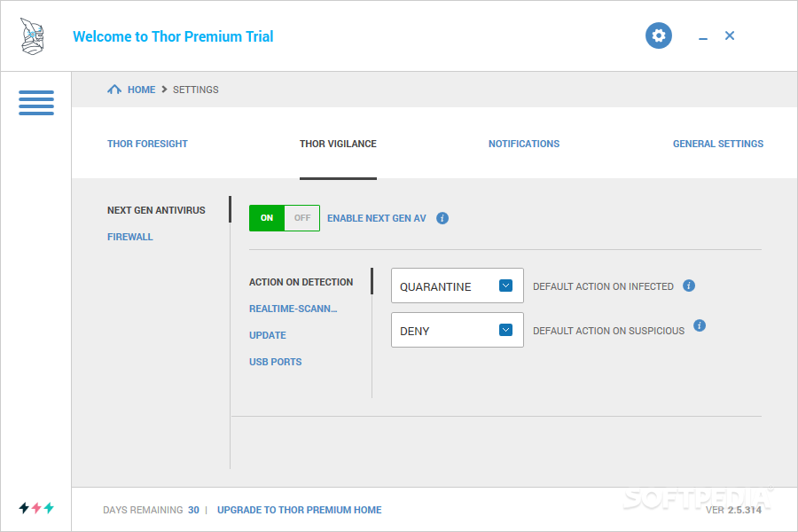Show info for Default Action on Suspicious

700,325
